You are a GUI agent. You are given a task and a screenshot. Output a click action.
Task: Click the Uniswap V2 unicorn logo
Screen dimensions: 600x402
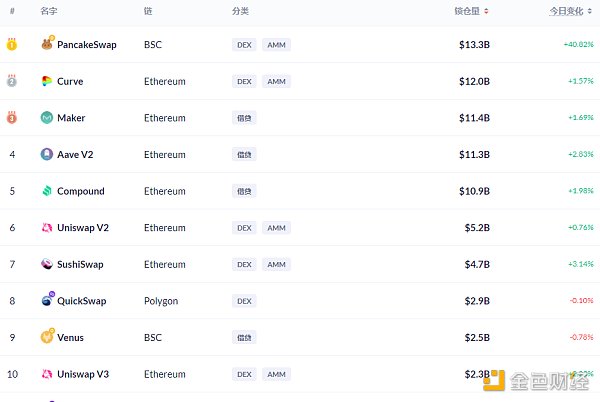(47, 228)
